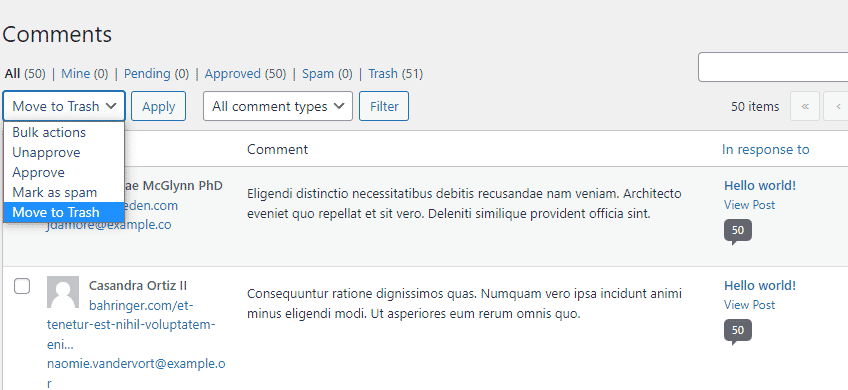The width and height of the screenshot is (848, 390).
Task: Switch to Approved (50) comments view
Action: pos(245,74)
